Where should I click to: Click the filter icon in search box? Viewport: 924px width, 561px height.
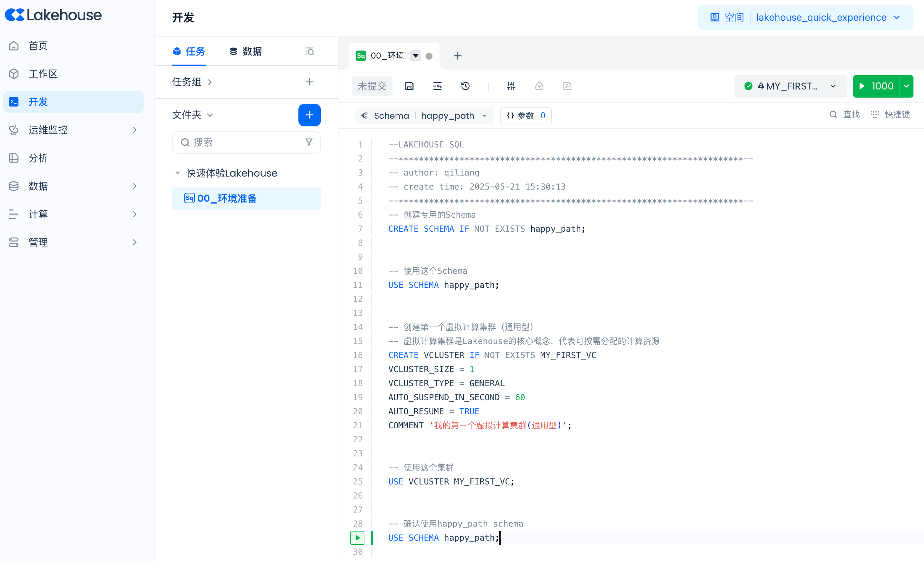click(x=309, y=142)
